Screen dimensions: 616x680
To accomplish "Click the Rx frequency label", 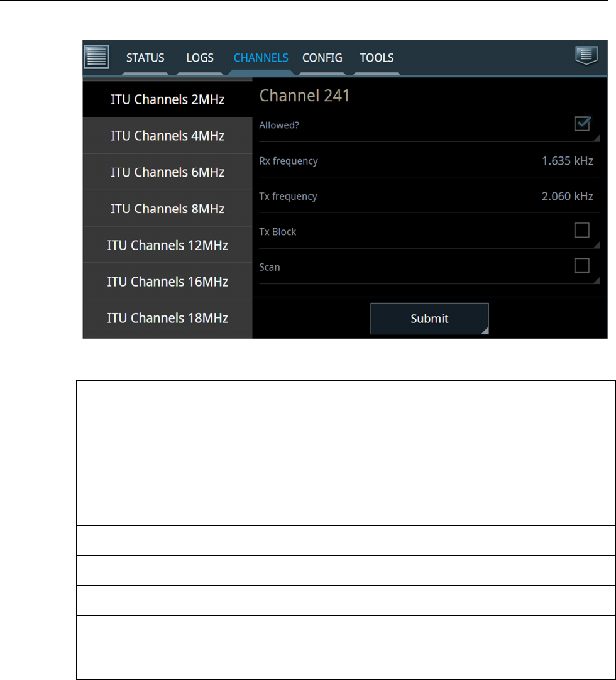I will [x=289, y=162].
